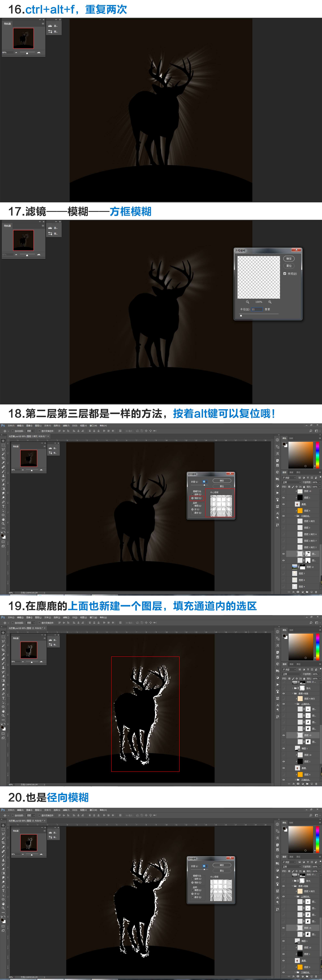The width and height of the screenshot is (322, 980).
Task: Click 确定 in the 方框模糊 dialog
Action: [289, 259]
